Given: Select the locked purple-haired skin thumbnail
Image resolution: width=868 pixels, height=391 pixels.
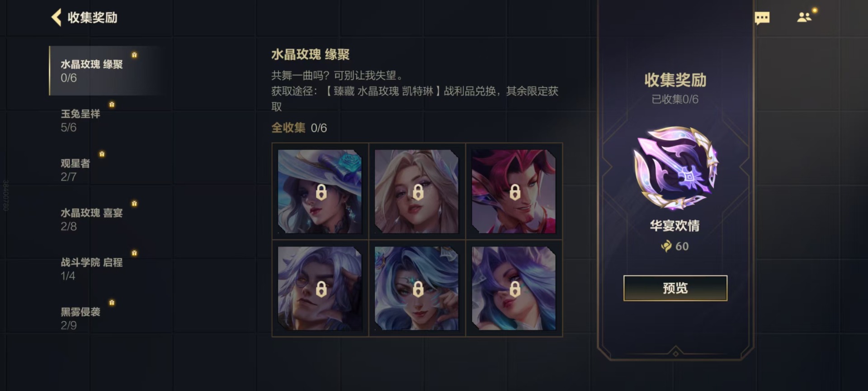Looking at the screenshot, I should pos(514,288).
